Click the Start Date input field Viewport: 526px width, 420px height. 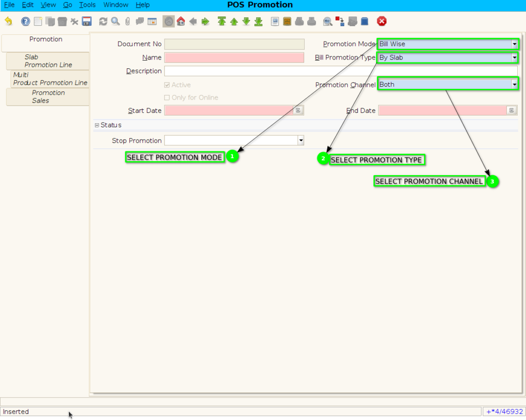(x=229, y=110)
